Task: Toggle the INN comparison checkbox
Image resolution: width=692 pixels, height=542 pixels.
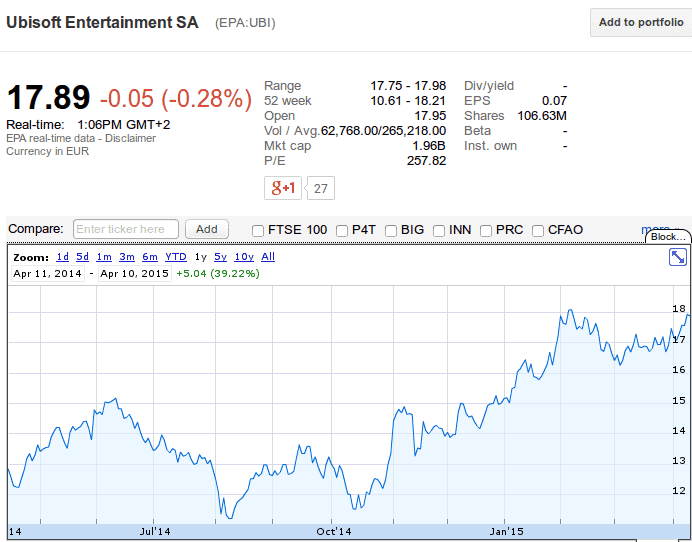Action: pyautogui.click(x=439, y=230)
